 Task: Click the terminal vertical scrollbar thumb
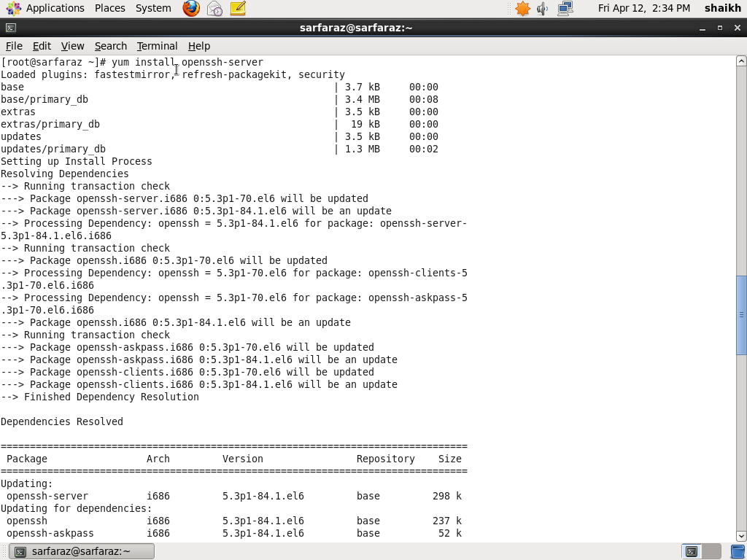click(x=741, y=315)
